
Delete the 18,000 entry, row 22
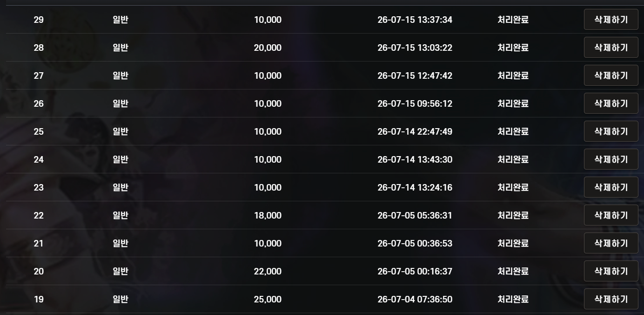[x=611, y=215]
